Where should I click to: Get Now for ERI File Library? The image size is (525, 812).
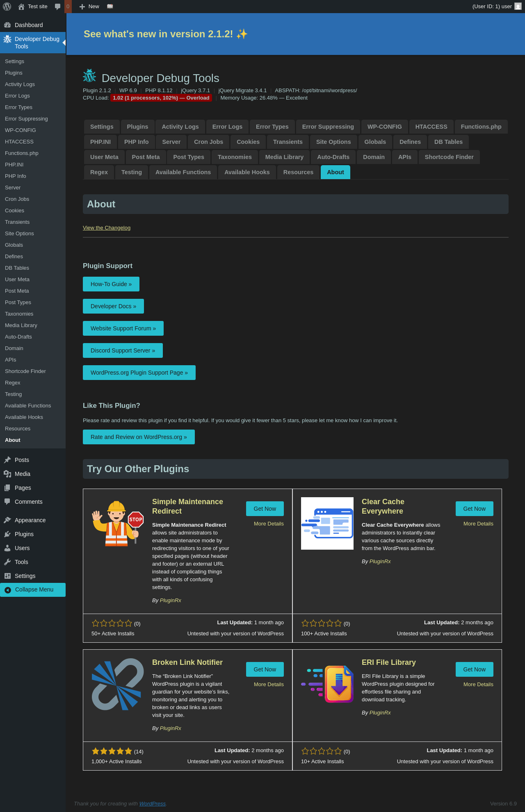coord(475,669)
